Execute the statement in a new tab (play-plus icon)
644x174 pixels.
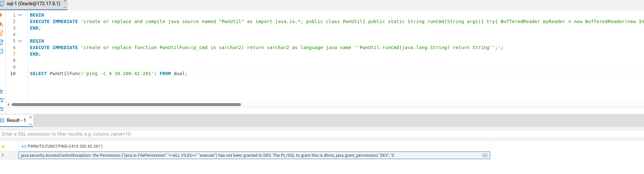tap(1, 24)
